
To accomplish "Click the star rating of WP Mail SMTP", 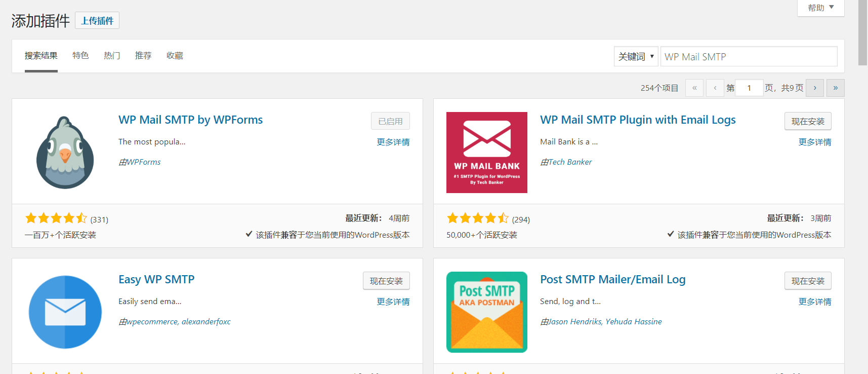I will click(x=56, y=218).
